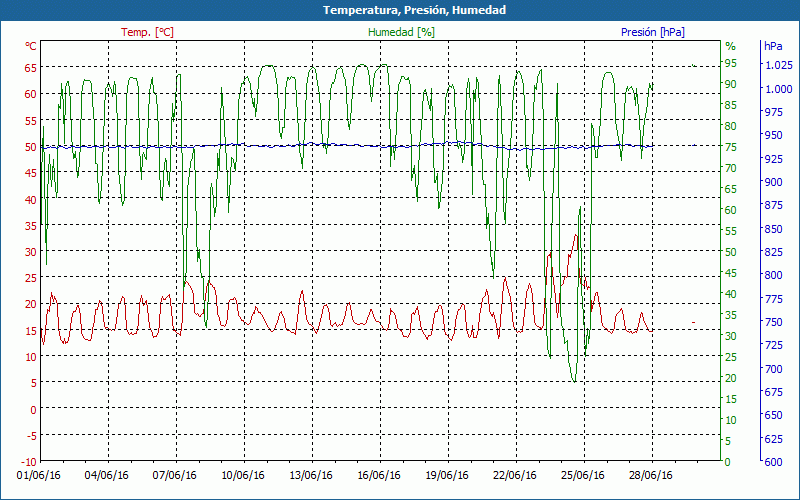This screenshot has height=500, width=800.
Task: Click the 725 tick on pressure axis
Action: [773, 345]
